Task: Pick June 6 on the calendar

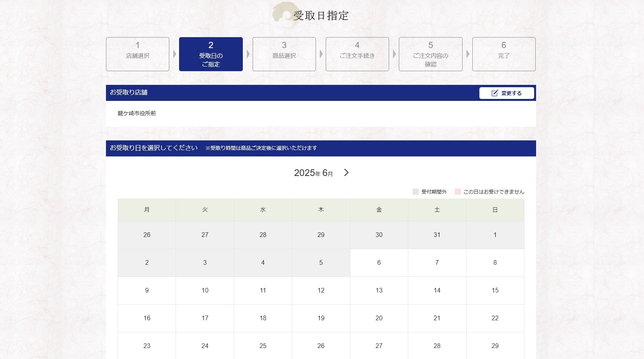Action: 379,263
